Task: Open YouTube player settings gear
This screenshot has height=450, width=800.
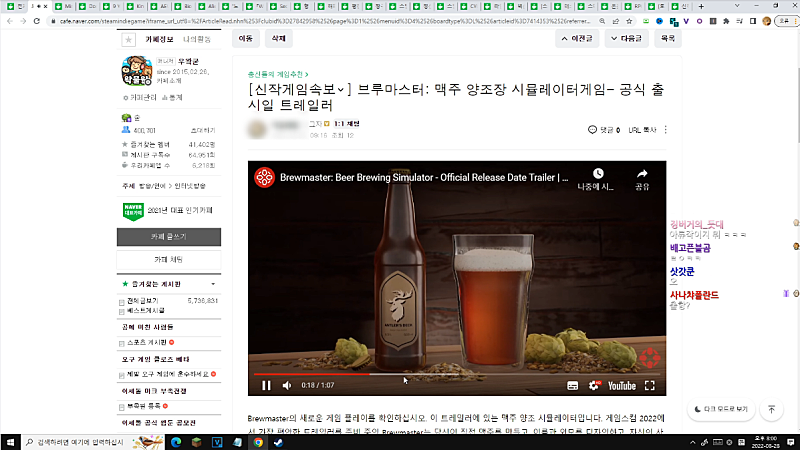Action: (594, 385)
